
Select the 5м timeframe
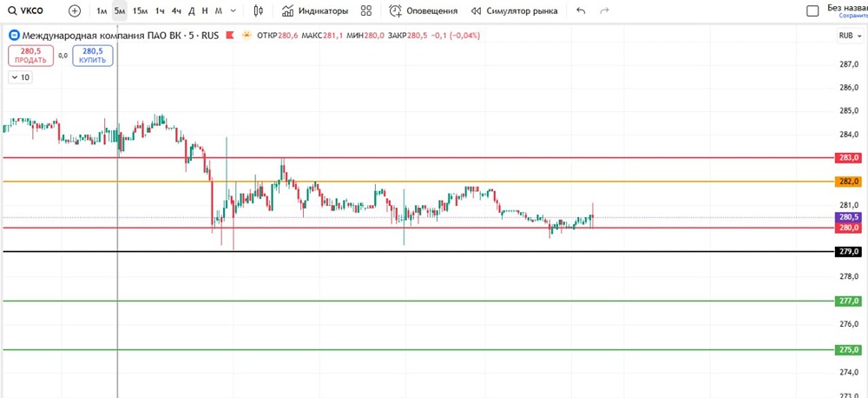(x=119, y=10)
